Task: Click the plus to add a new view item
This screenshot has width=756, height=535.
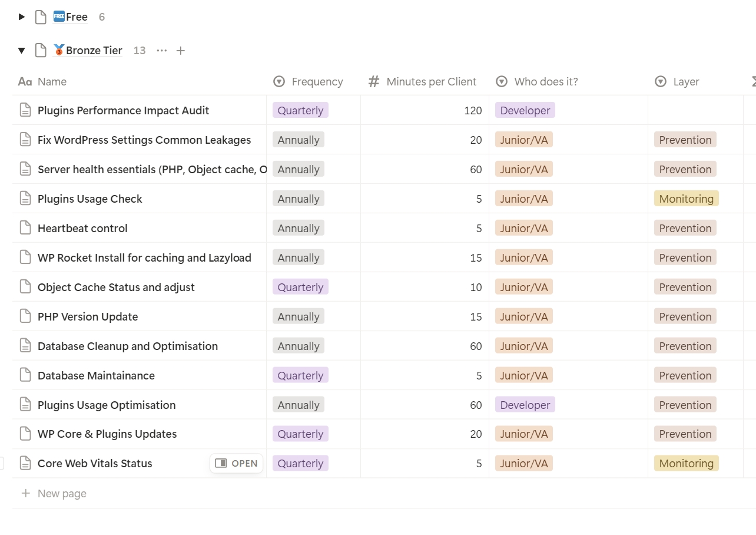Action: [180, 50]
